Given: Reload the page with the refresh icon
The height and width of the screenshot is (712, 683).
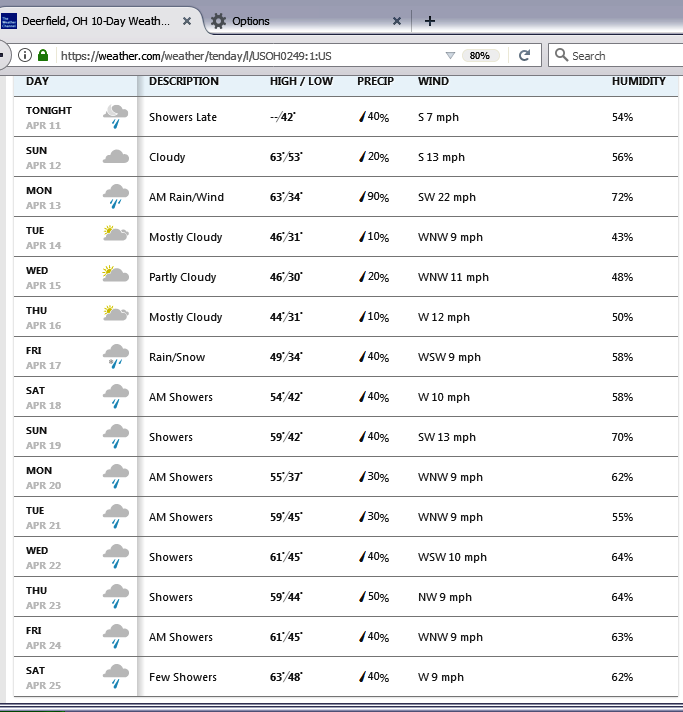Looking at the screenshot, I should coord(525,55).
